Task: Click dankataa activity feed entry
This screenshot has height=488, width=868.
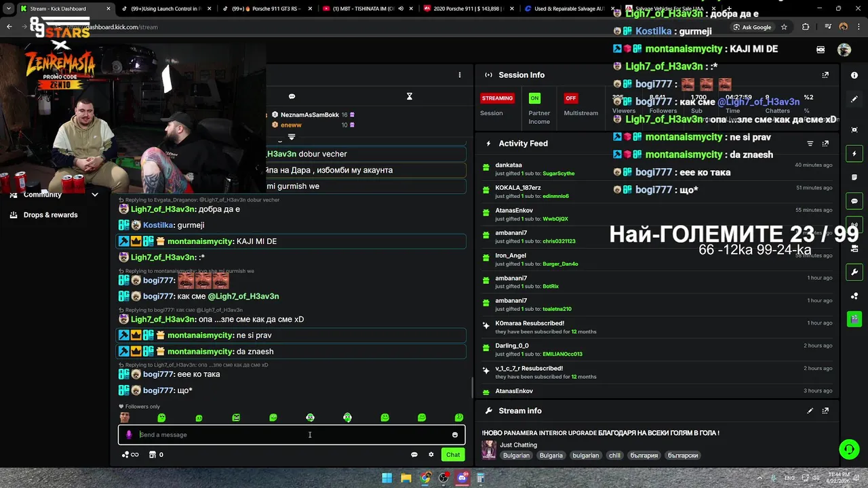Action: point(657,169)
